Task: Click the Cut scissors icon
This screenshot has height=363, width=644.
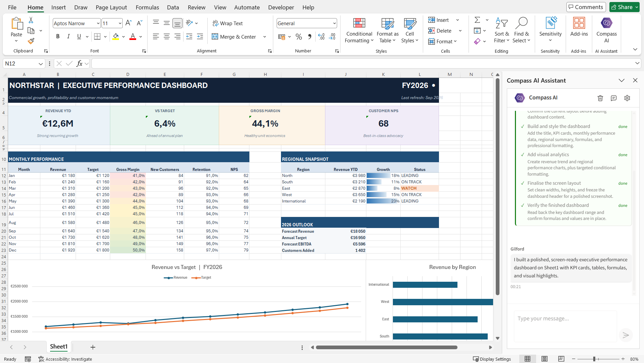Action: click(31, 20)
